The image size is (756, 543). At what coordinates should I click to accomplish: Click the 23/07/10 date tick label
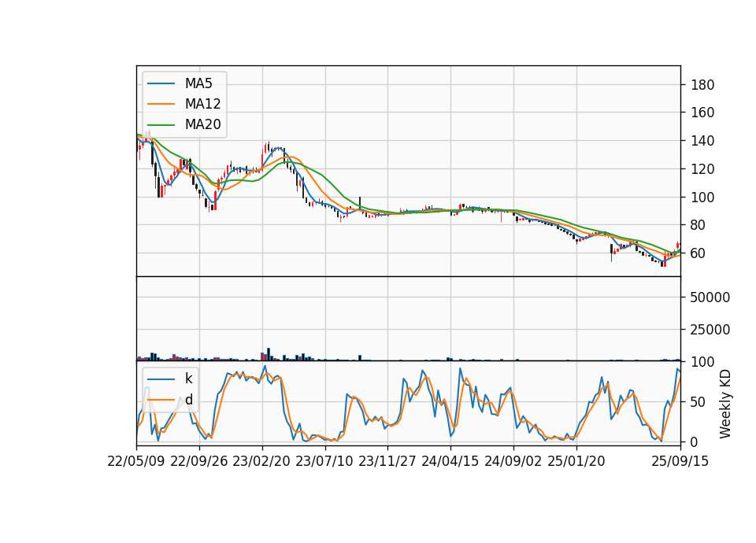pyautogui.click(x=324, y=461)
